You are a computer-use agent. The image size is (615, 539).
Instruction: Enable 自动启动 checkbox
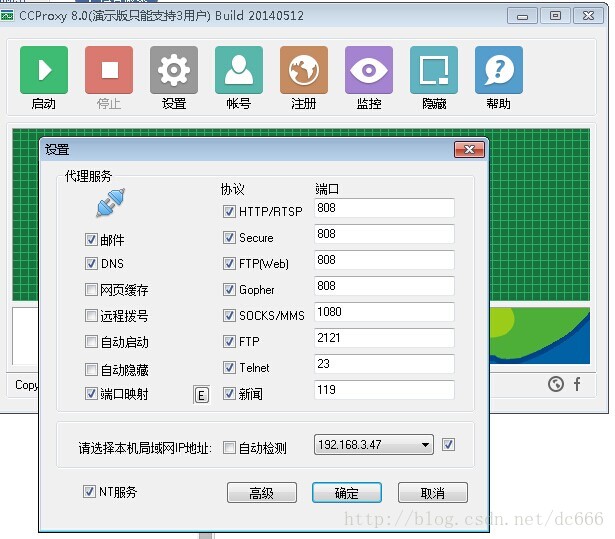point(91,342)
